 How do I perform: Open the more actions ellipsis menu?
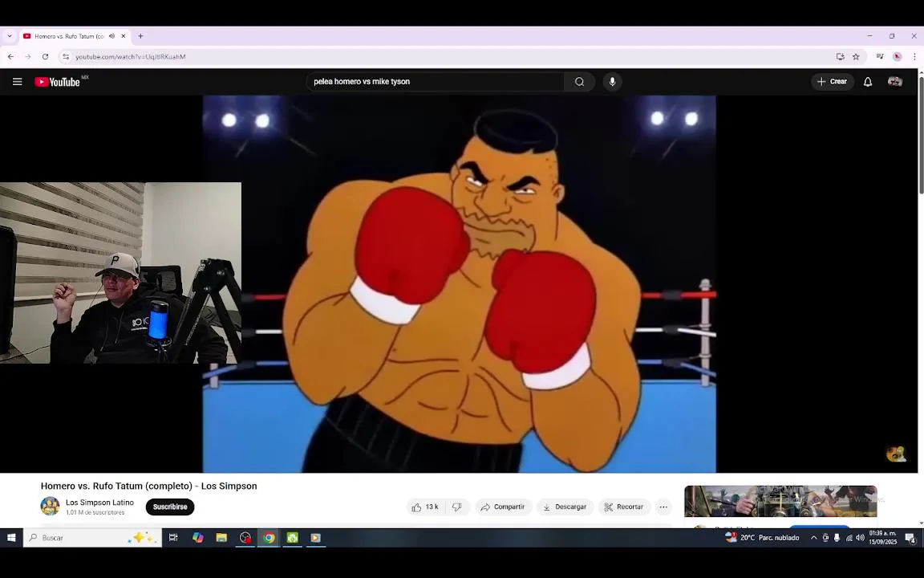[663, 507]
